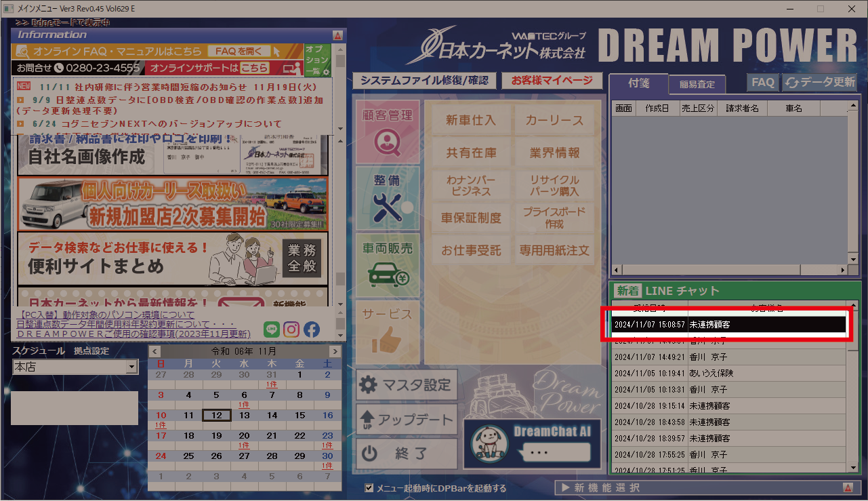Click the green LINE icon

[x=271, y=329]
